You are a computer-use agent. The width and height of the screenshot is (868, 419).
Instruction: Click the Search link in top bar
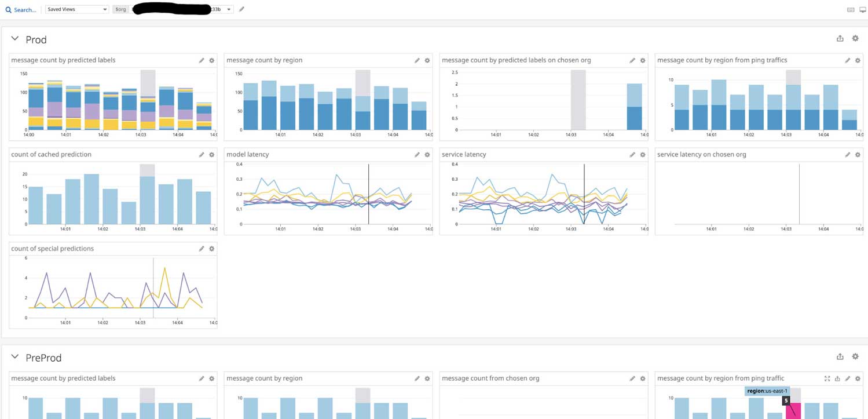pos(21,10)
